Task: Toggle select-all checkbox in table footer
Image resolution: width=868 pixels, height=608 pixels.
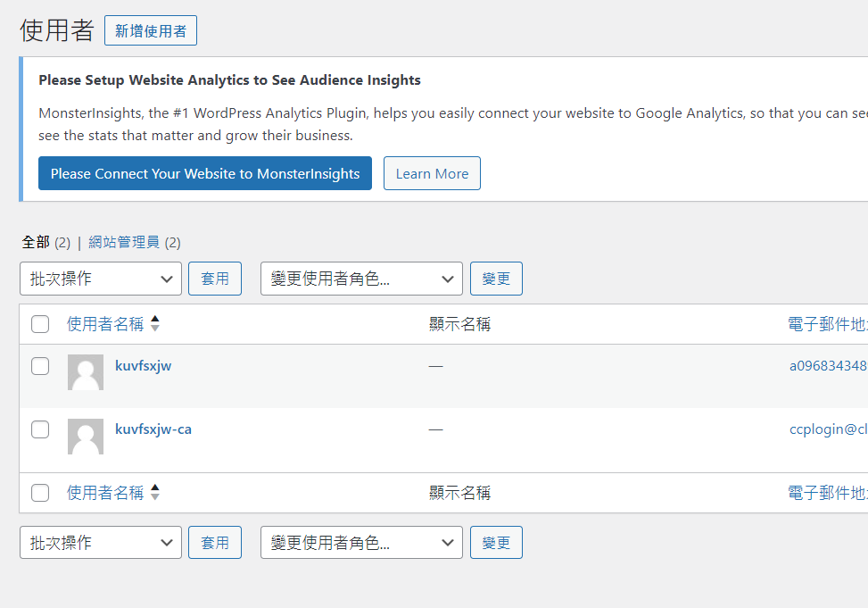Action: tap(40, 493)
